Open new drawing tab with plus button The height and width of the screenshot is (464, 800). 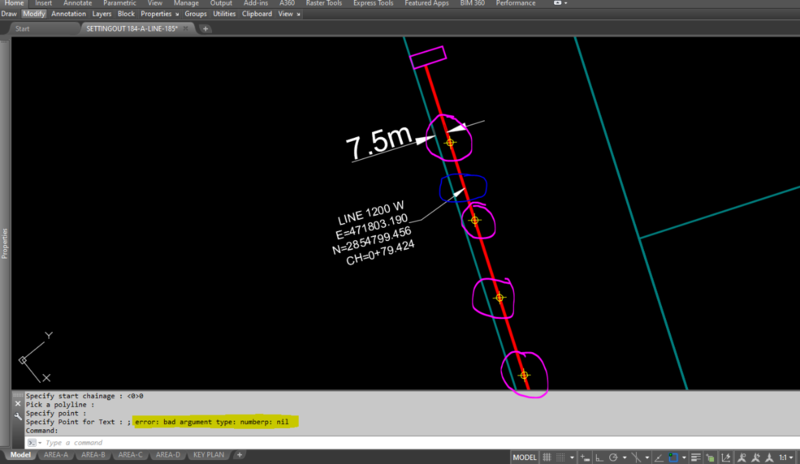[x=206, y=29]
